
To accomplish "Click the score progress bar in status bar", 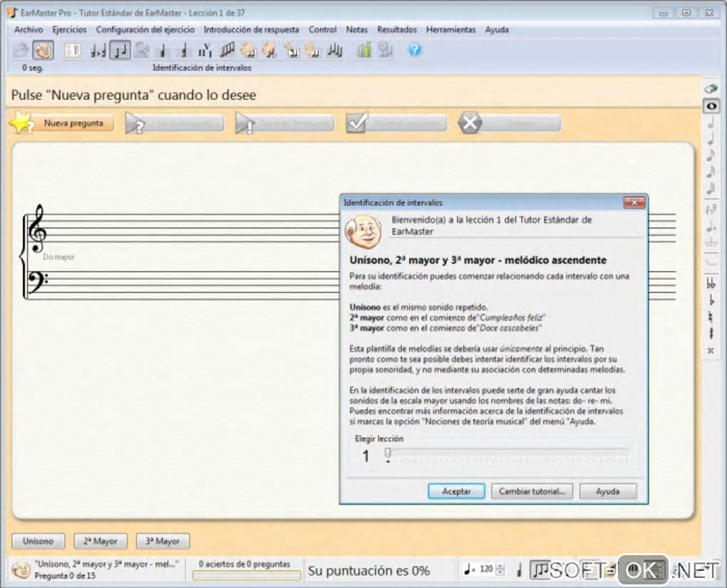I will [246, 575].
